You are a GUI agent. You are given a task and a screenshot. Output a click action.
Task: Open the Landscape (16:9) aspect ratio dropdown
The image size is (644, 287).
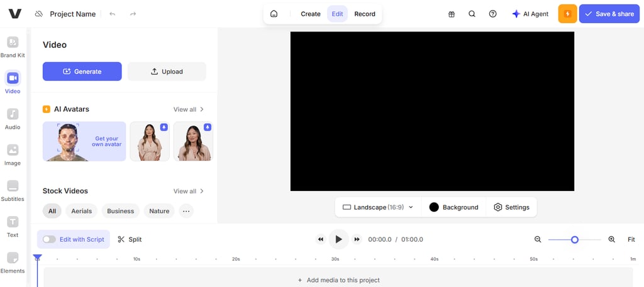[378, 207]
